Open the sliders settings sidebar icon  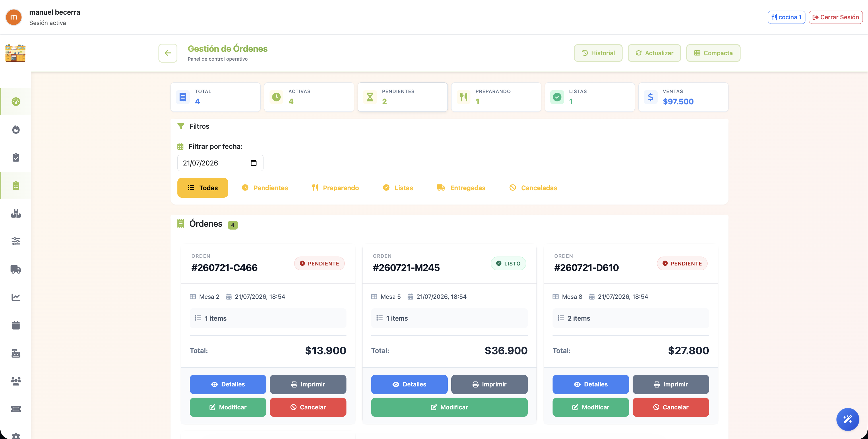pos(16,241)
